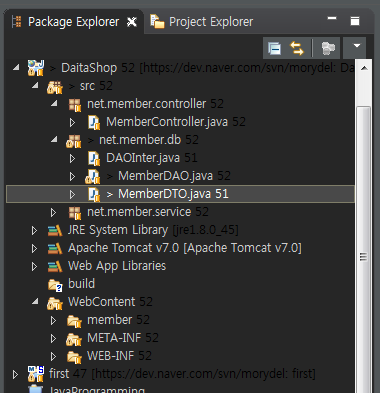
Task: Expand net.member.service package
Action: coord(53,212)
